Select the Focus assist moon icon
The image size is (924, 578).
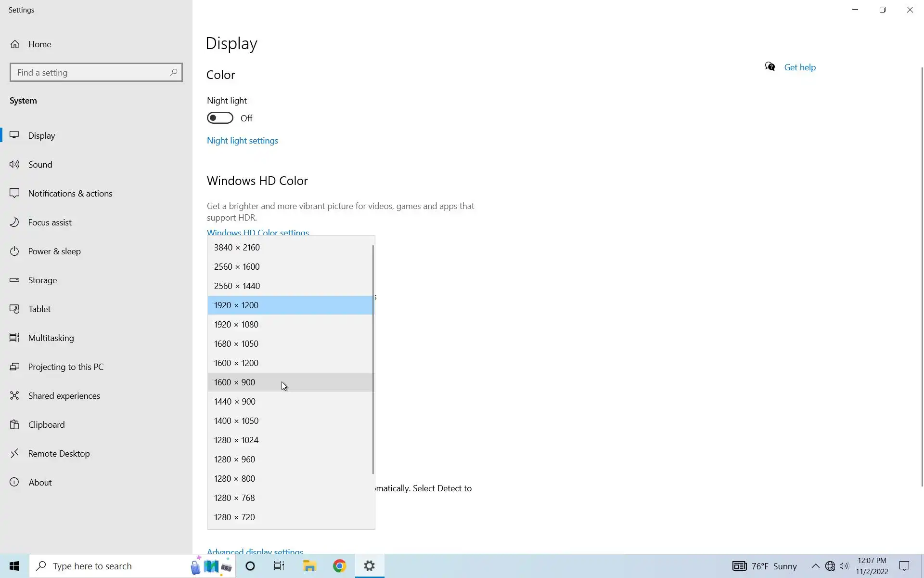click(14, 222)
